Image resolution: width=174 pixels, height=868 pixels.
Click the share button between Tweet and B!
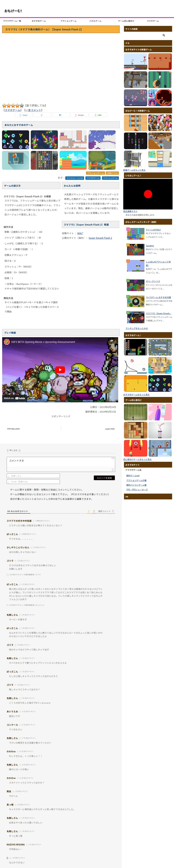pyautogui.click(x=42, y=115)
